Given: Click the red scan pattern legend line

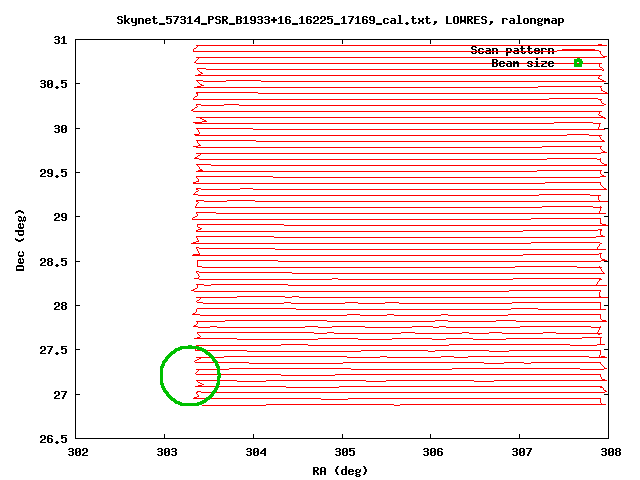Looking at the screenshot, I should pos(578,50).
